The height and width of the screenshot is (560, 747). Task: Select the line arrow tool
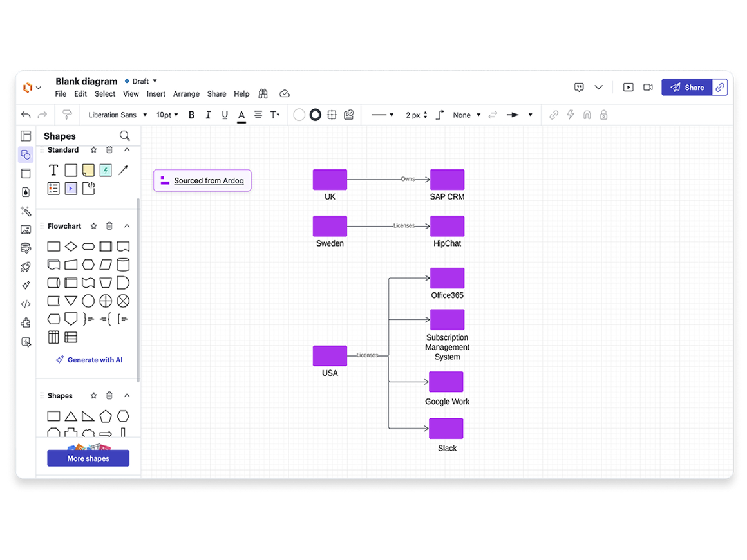tap(123, 170)
